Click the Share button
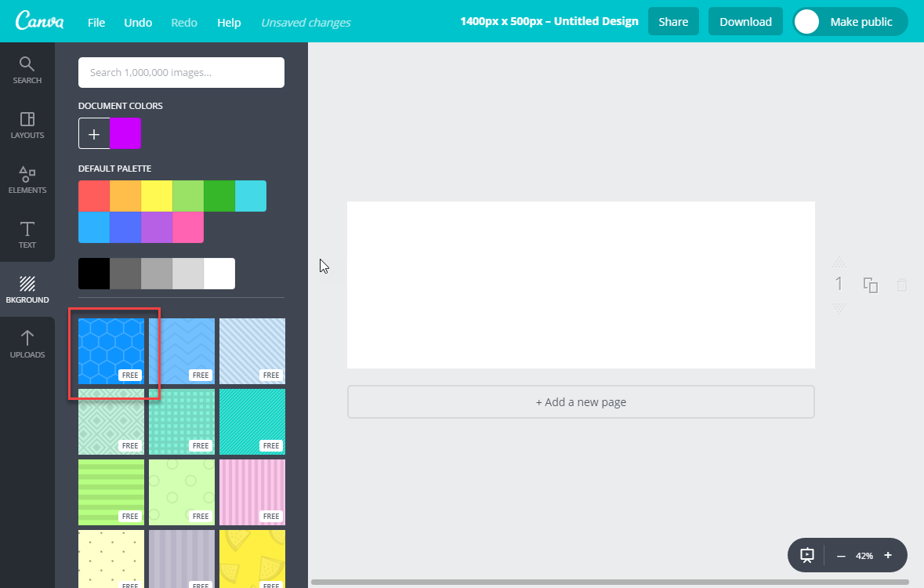The height and width of the screenshot is (588, 924). pos(673,22)
